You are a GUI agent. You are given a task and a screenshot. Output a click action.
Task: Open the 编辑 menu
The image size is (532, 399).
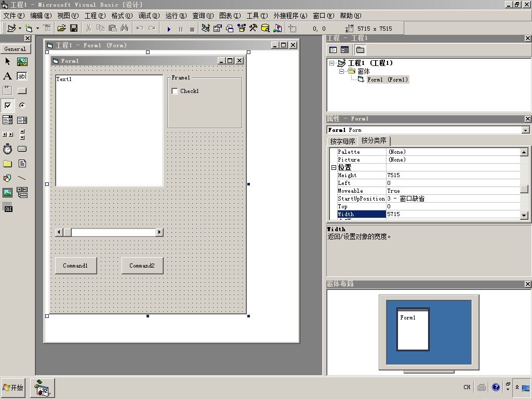click(41, 16)
